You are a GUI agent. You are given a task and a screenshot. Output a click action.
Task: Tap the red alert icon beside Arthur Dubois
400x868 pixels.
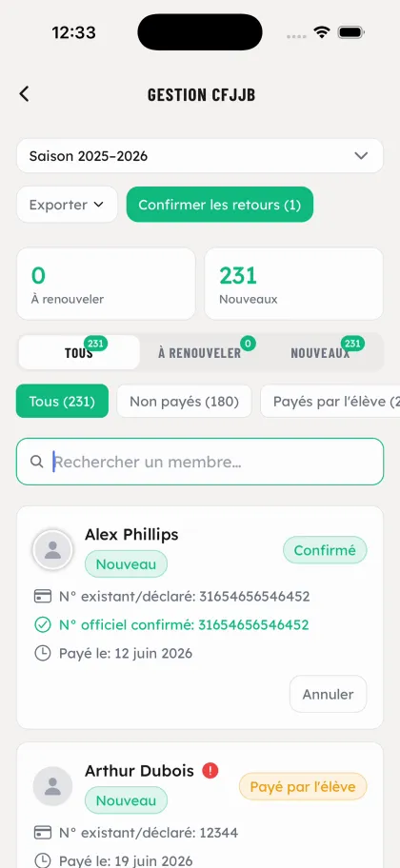[210, 770]
